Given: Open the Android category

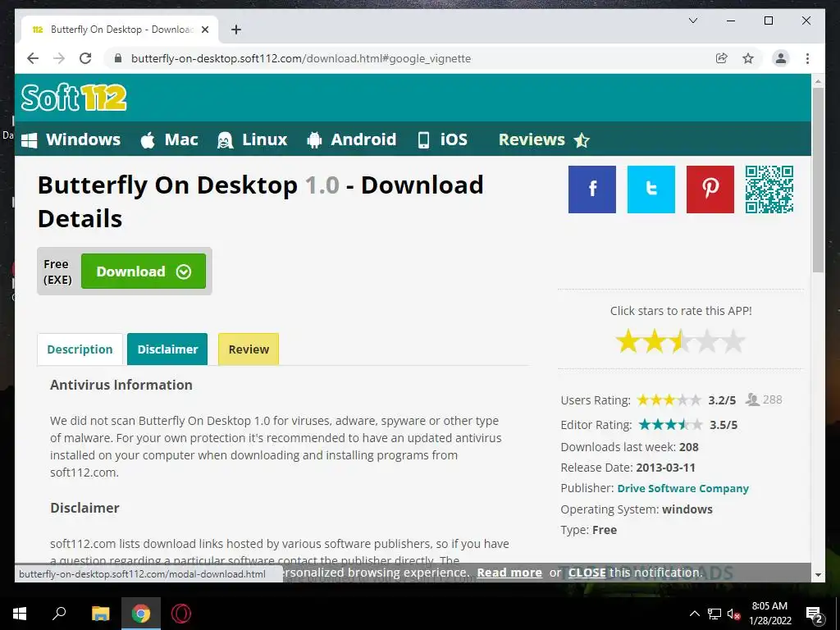Looking at the screenshot, I should [x=351, y=139].
